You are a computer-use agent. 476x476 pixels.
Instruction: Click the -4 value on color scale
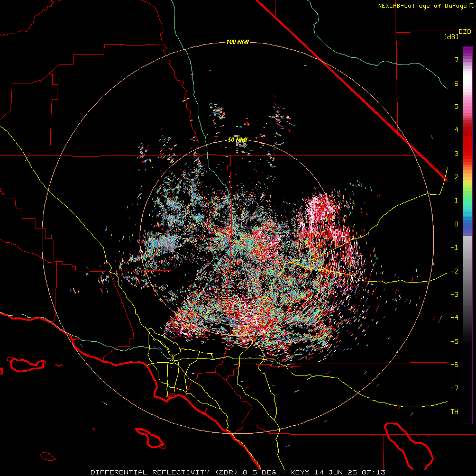(454, 318)
